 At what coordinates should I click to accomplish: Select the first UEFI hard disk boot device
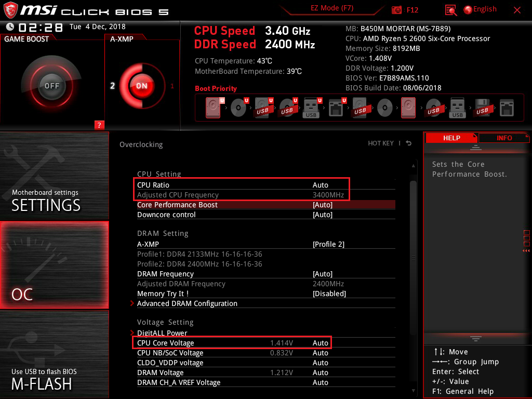[214, 108]
